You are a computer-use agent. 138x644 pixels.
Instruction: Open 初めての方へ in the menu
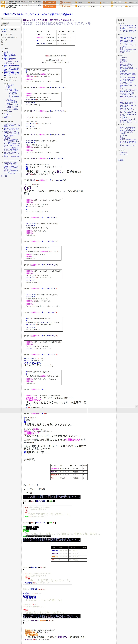[x=7, y=52]
